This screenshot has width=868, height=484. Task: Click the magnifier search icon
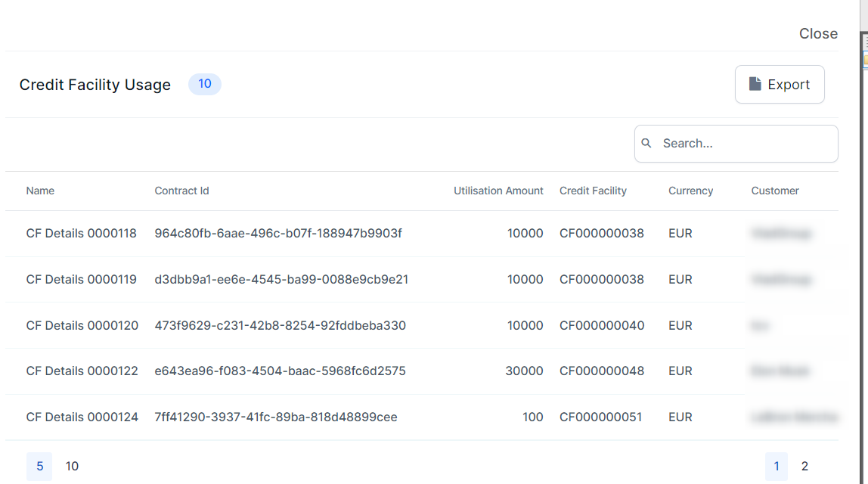click(646, 144)
